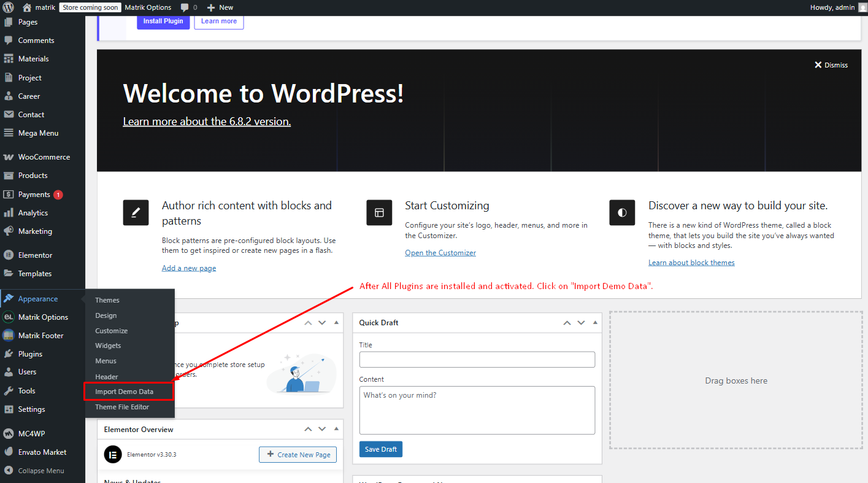Open the 6.8.2 version learn more link
The height and width of the screenshot is (483, 868).
click(x=207, y=122)
